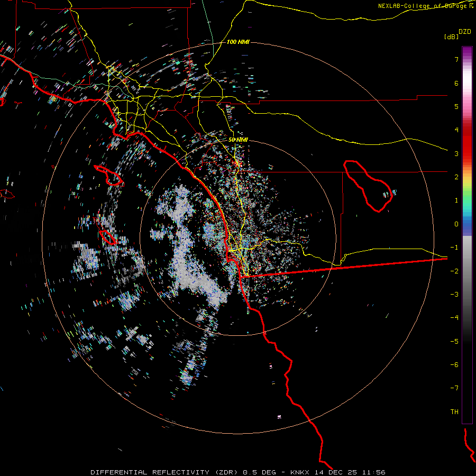Click the '50 NMI' range ring label
476x476 pixels.
point(238,140)
